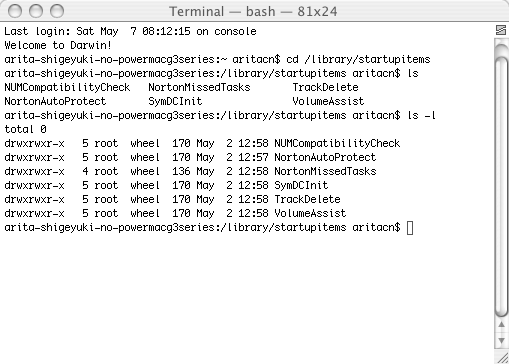This screenshot has height=364, width=509.
Task: Click NUMCompatibilityCheck in the ls -l listing
Action: (337, 143)
